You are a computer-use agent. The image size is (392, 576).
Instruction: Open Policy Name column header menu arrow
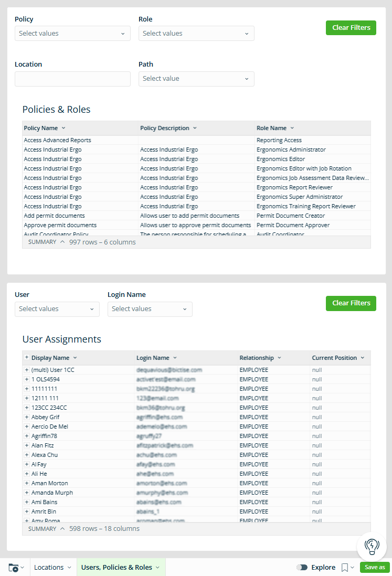(63, 128)
